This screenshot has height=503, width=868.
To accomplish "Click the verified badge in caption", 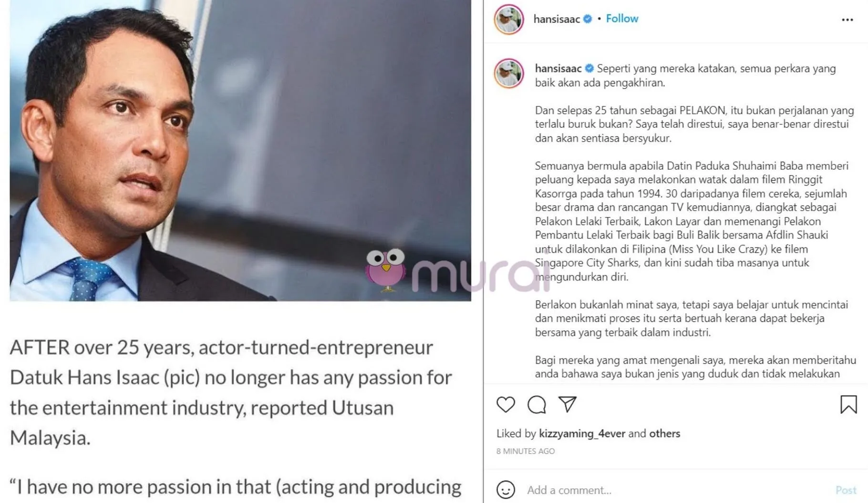I will tap(589, 69).
